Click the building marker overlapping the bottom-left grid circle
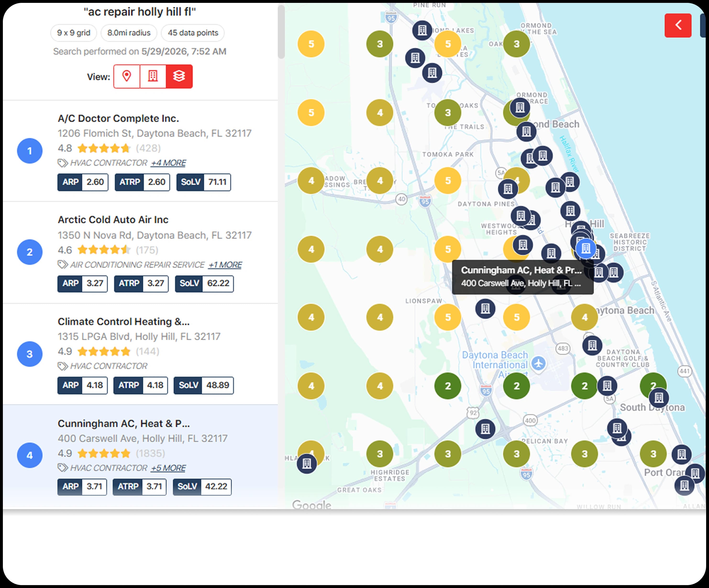709x588 pixels. tap(307, 463)
